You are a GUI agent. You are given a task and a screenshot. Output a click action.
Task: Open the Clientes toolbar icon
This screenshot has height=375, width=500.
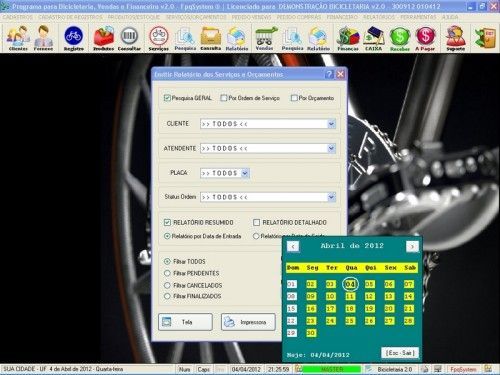pyautogui.click(x=18, y=38)
